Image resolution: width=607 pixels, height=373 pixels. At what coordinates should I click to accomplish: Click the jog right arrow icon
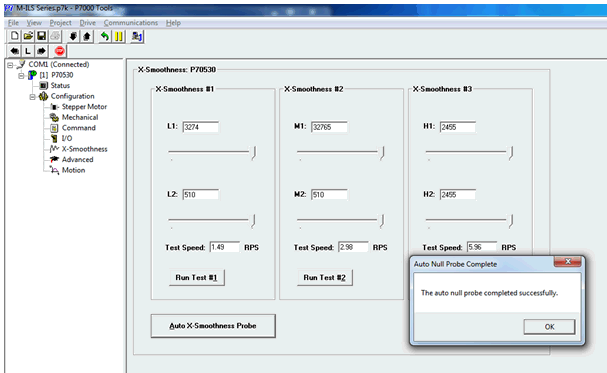pos(41,51)
